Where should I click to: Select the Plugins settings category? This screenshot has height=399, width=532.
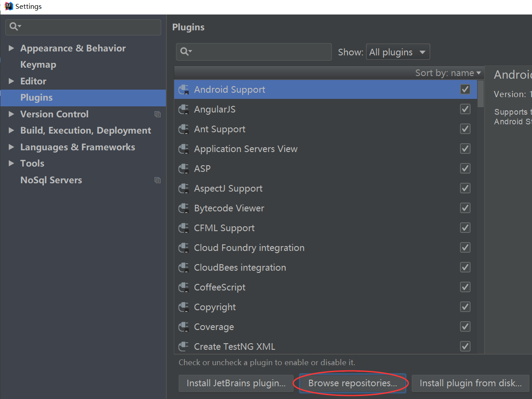point(36,98)
